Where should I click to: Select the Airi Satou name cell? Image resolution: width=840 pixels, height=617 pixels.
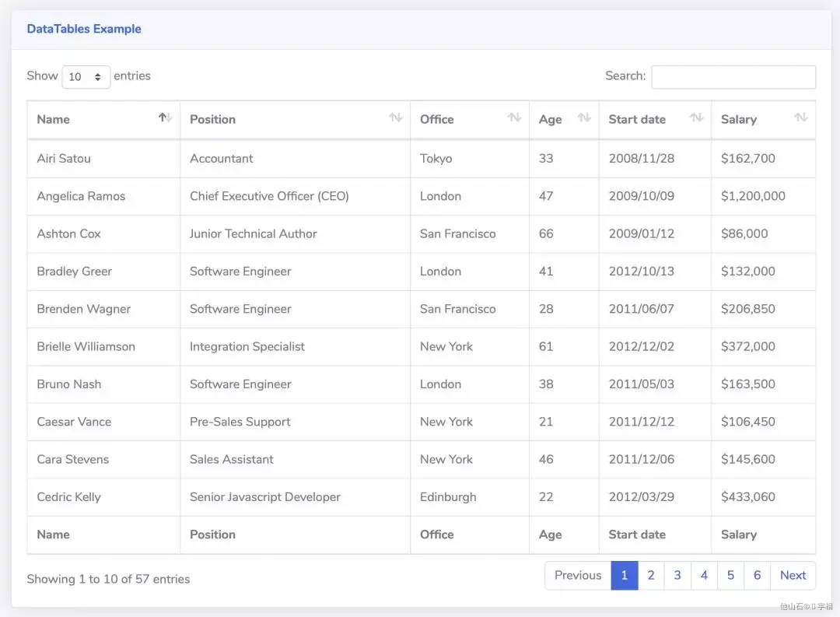pos(64,159)
